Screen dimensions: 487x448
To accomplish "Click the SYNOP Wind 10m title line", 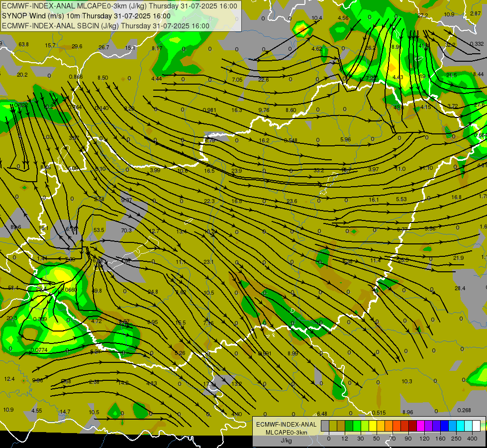I will (x=86, y=16).
